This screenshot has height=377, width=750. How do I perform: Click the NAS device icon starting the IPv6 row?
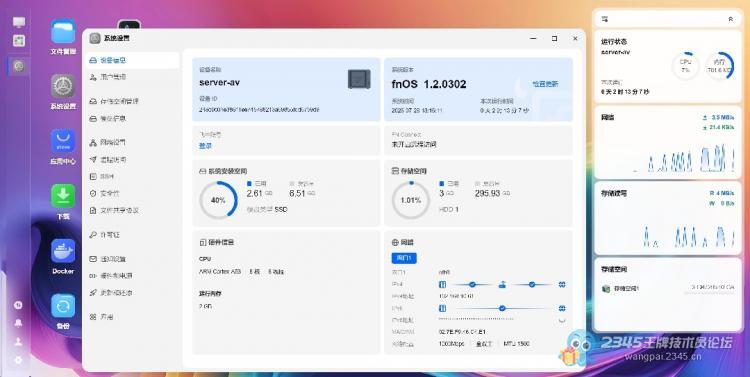pos(442,309)
